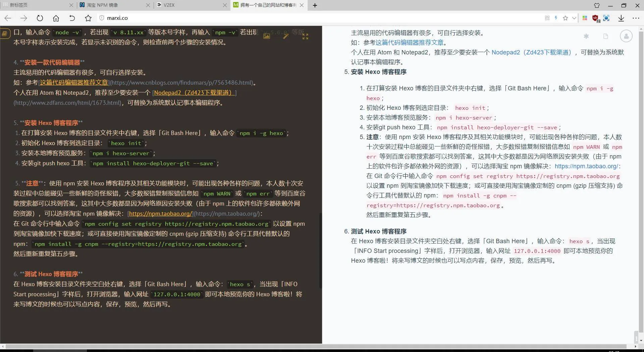Click the magic wand icon in editor
Viewport: 644px width, 352px height.
pos(286,36)
